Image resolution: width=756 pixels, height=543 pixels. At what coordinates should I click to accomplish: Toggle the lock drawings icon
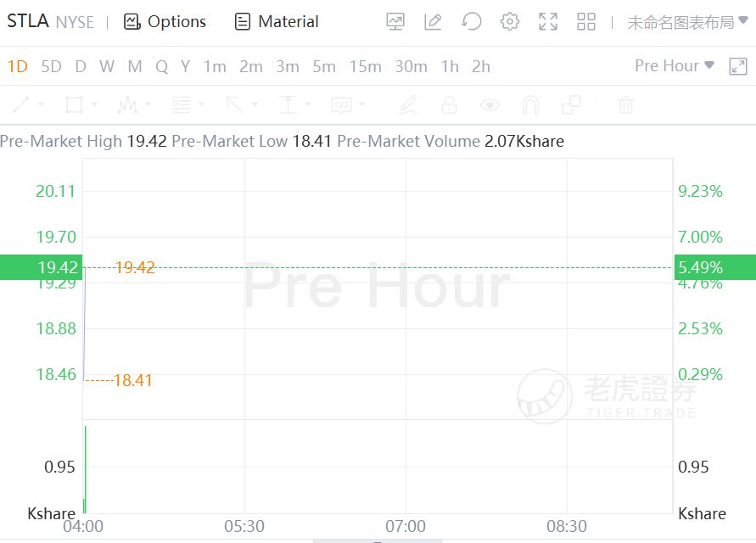point(449,105)
